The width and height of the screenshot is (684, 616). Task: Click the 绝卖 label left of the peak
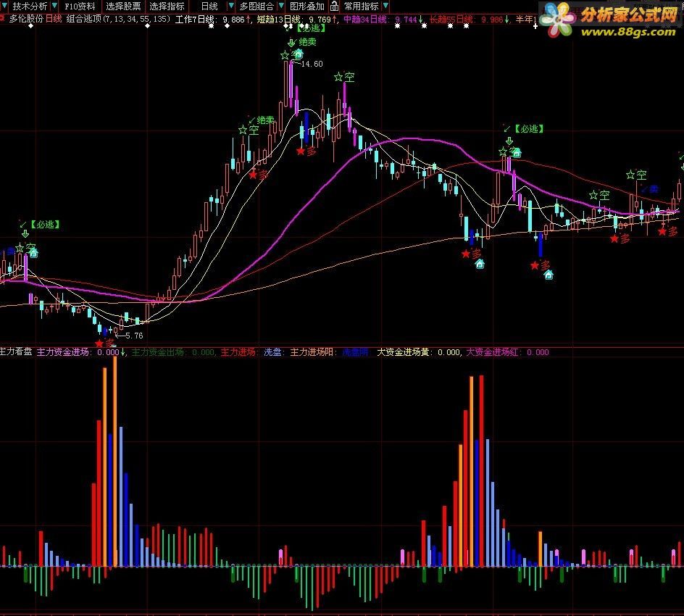coord(266,120)
